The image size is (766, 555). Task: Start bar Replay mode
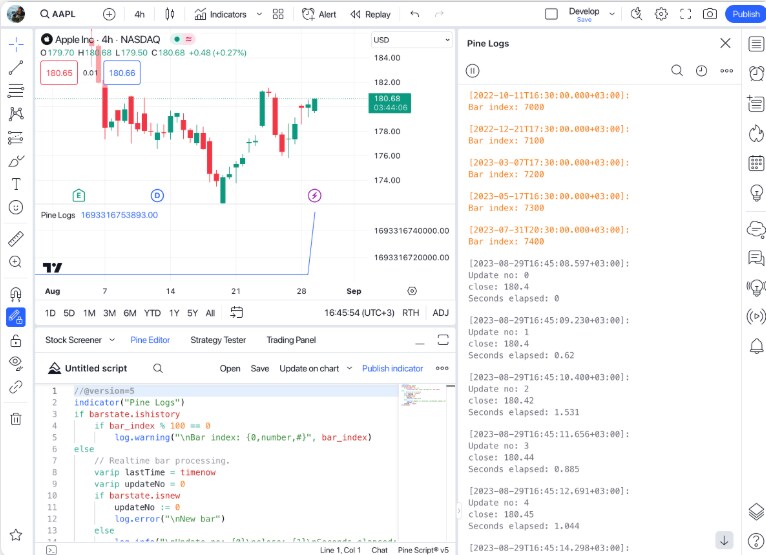point(370,15)
